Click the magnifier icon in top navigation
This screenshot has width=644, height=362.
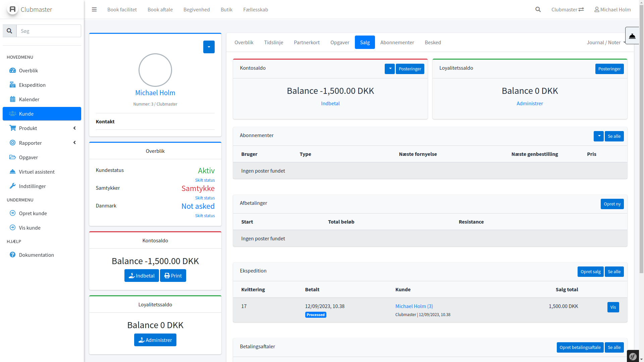pos(538,9)
